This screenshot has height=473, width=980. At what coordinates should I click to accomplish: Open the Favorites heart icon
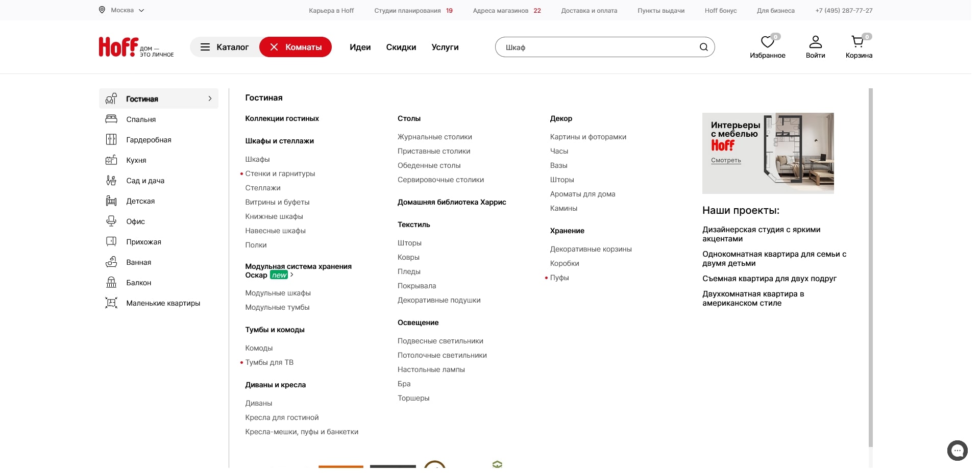point(767,42)
